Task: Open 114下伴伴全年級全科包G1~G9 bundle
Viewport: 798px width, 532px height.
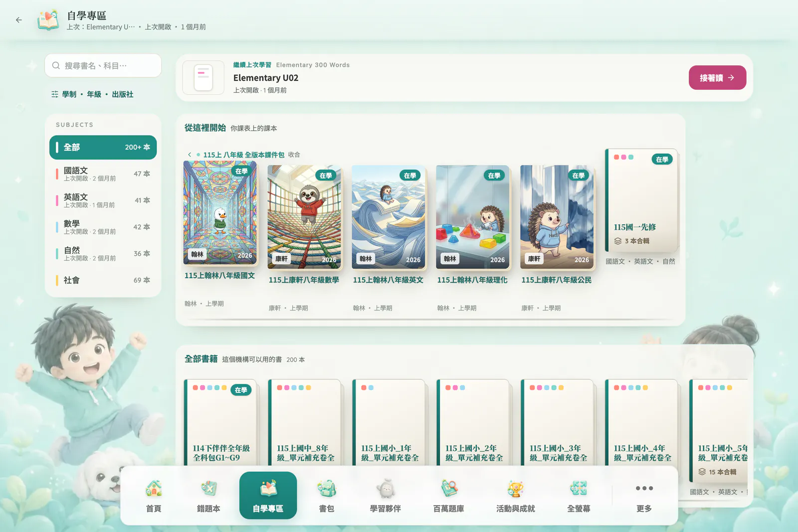Action: [x=220, y=423]
